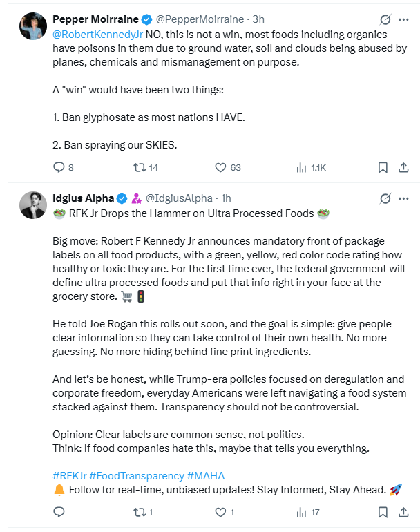
Task: Like Pepper Moirraine's post
Action: [220, 167]
